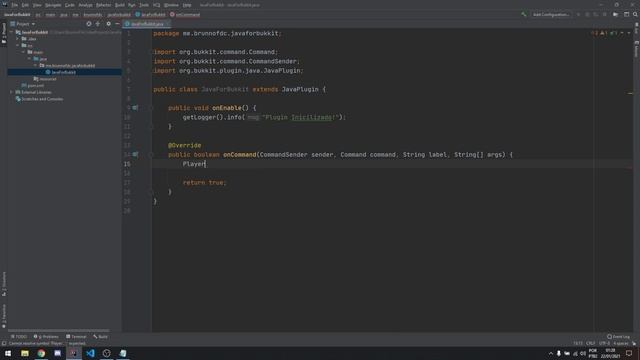Click the override gutter icon beside onCommand
The image size is (640, 360).
135,155
